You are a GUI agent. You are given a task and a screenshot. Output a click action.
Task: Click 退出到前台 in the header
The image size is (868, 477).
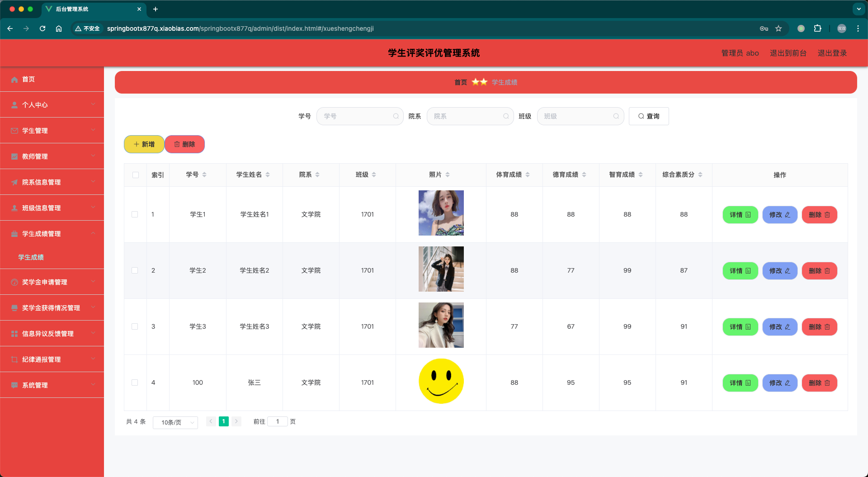tap(788, 53)
